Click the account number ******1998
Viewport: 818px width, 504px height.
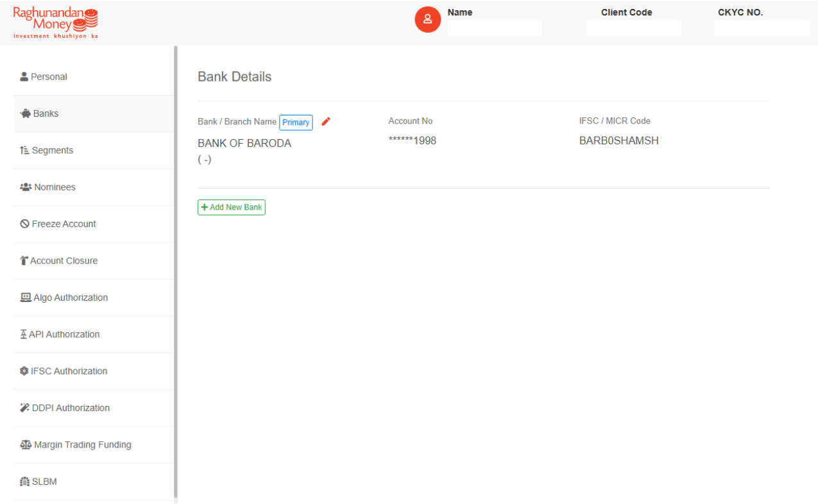point(413,140)
